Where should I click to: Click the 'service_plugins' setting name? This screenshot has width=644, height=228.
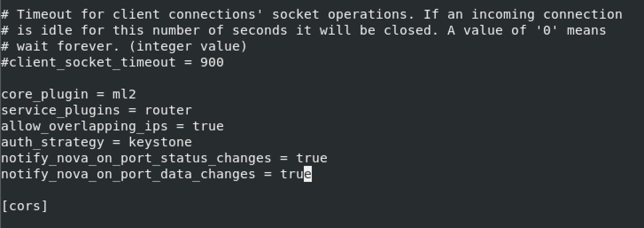(61, 110)
